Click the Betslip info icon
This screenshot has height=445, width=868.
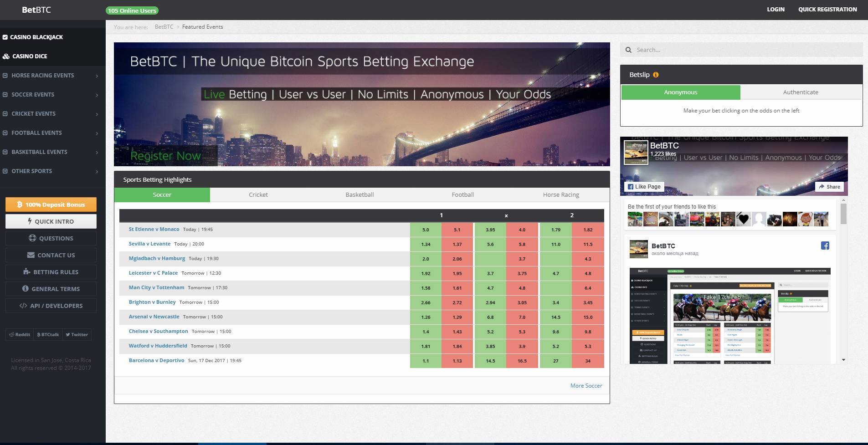(656, 75)
